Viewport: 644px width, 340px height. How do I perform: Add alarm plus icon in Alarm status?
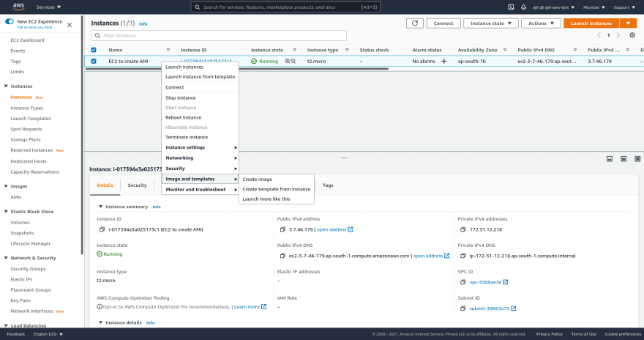444,62
